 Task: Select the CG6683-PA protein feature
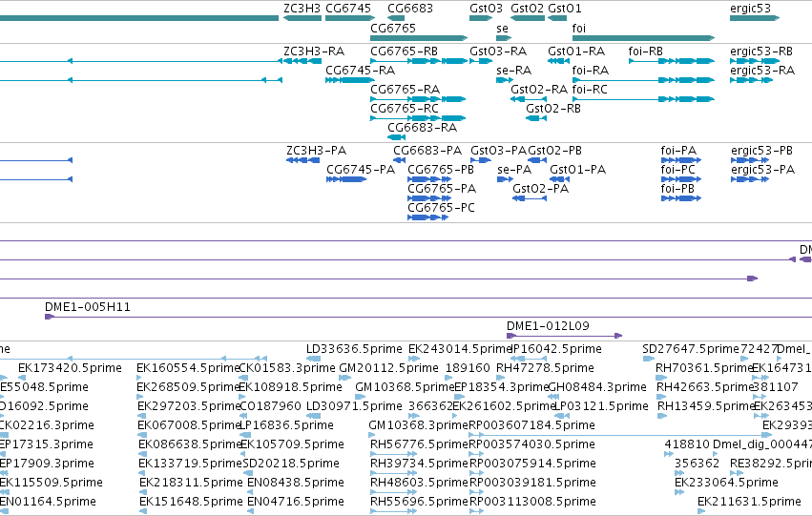399,160
